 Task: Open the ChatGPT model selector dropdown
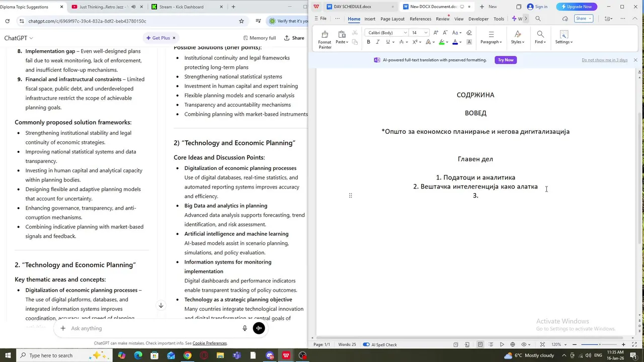pos(19,38)
